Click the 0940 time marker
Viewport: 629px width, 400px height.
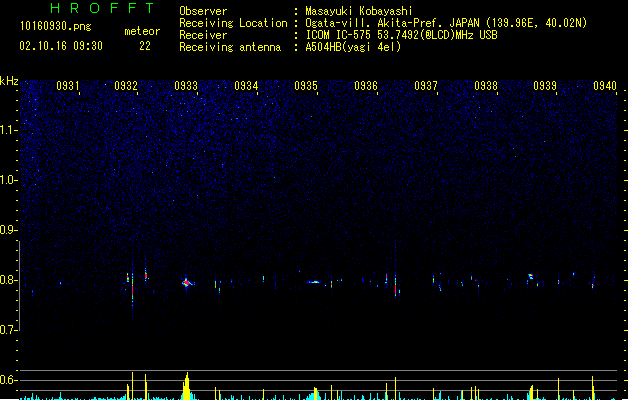coord(605,86)
